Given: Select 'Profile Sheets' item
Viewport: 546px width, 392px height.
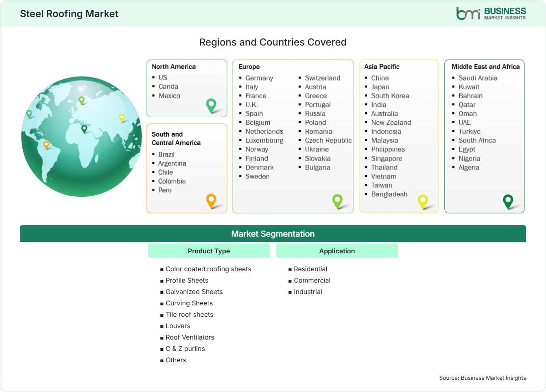Looking at the screenshot, I should coord(187,280).
